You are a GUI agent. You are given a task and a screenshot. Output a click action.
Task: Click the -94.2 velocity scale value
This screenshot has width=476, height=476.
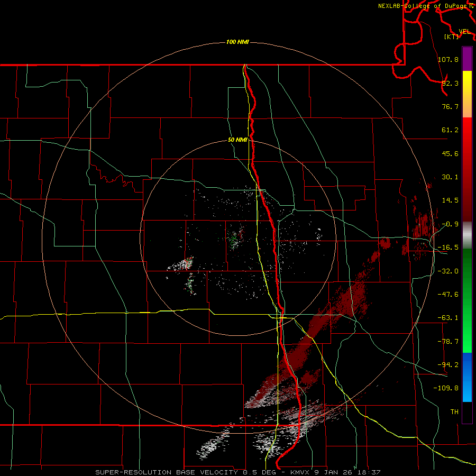(448, 364)
